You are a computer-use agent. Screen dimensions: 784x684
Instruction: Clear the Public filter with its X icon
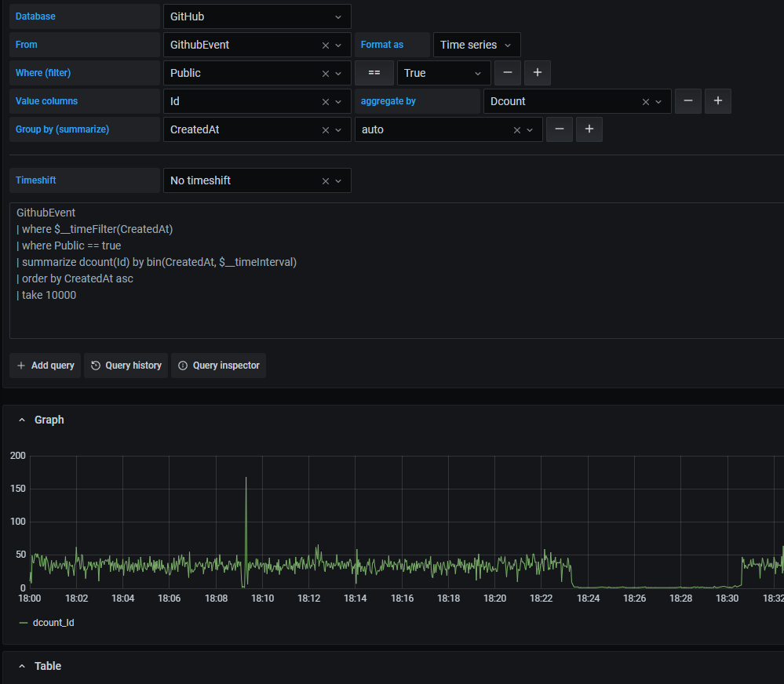coord(325,72)
